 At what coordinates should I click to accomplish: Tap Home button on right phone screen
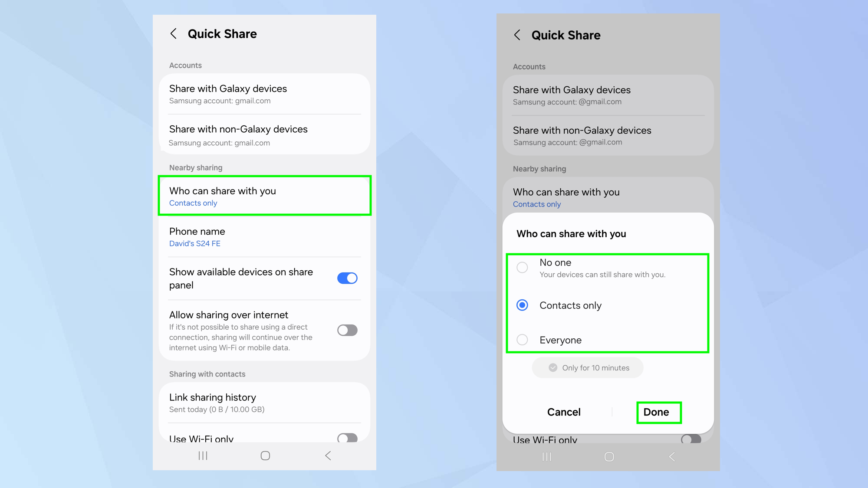tap(609, 456)
